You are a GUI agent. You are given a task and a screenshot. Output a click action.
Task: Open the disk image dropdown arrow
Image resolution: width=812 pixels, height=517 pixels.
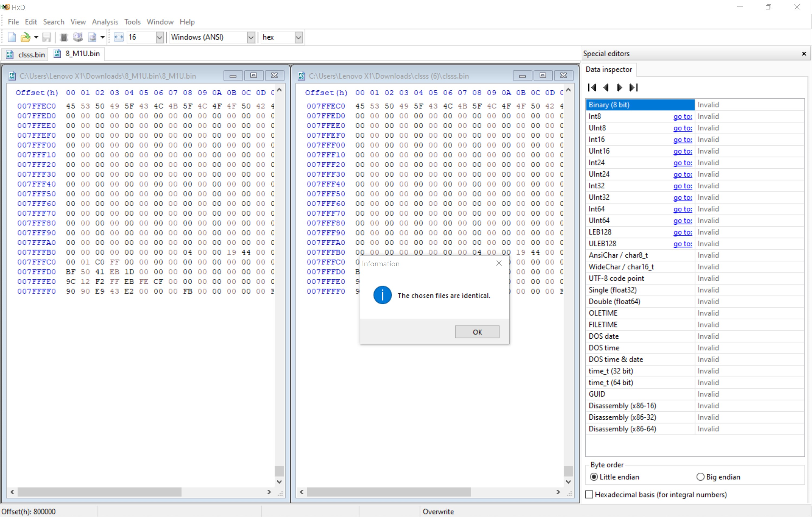tap(103, 37)
